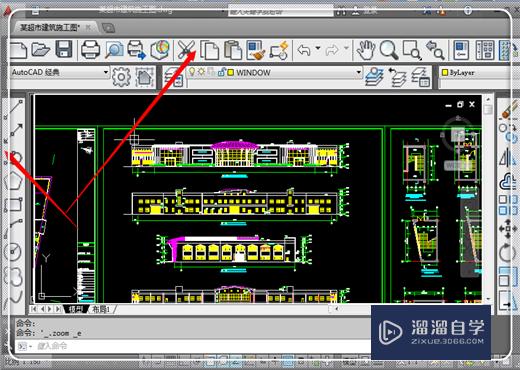Screen dimensions: 520x370
Task: Click the Redo arrow icon
Action: [332, 50]
